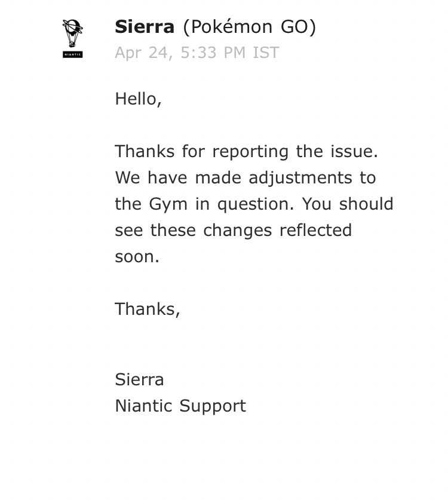Click the word adjustments in the message

pos(300,178)
